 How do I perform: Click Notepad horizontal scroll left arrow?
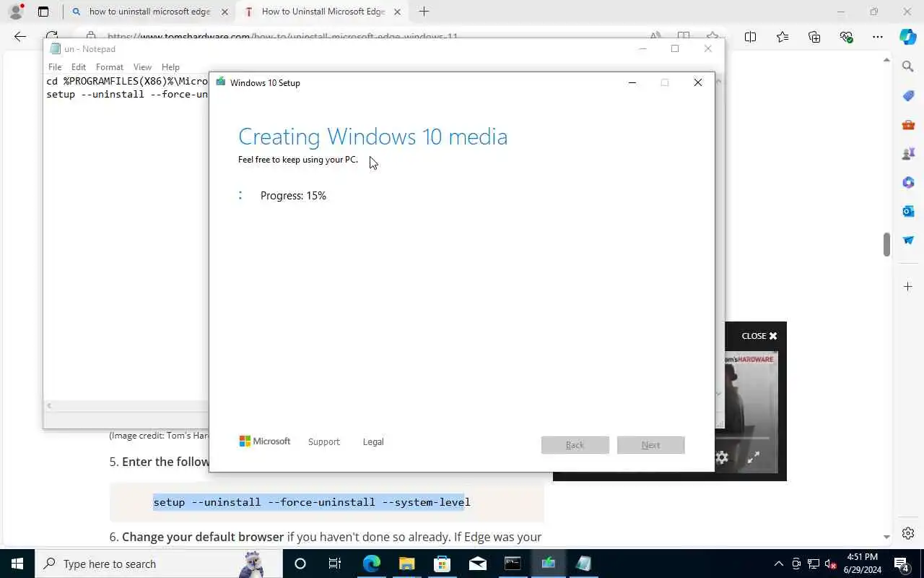coord(49,405)
